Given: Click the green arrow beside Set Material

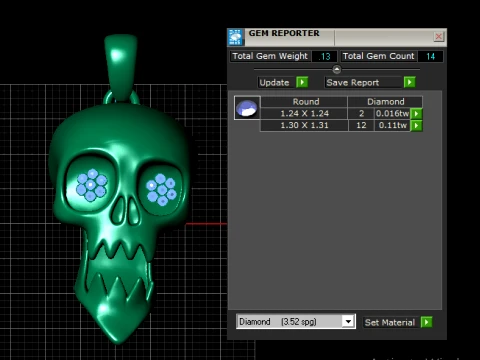Looking at the screenshot, I should click(x=427, y=322).
